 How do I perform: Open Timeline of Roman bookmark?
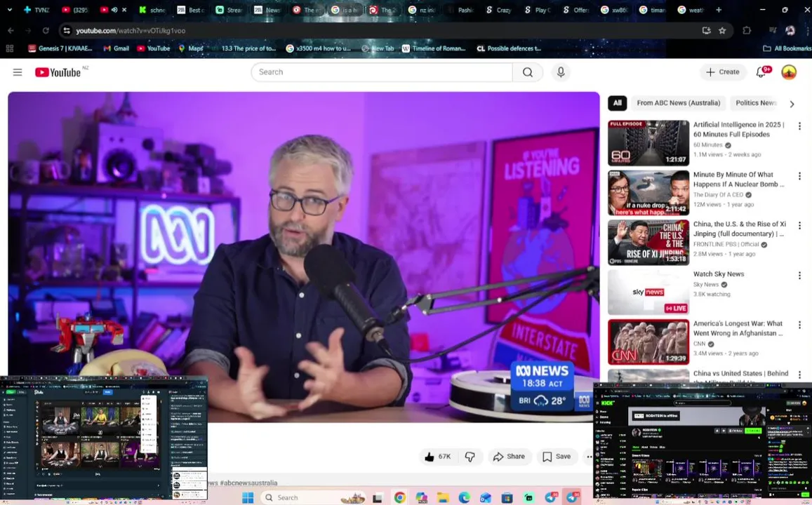434,48
